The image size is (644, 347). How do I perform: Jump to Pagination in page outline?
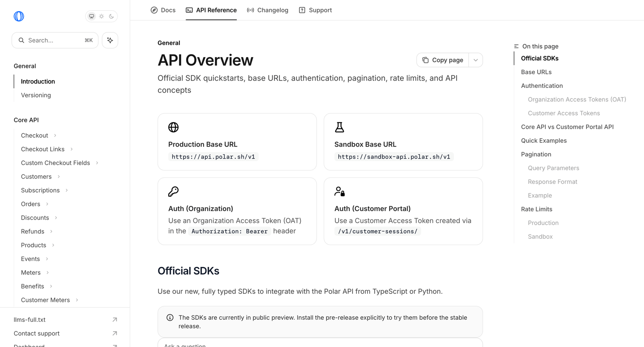click(536, 154)
